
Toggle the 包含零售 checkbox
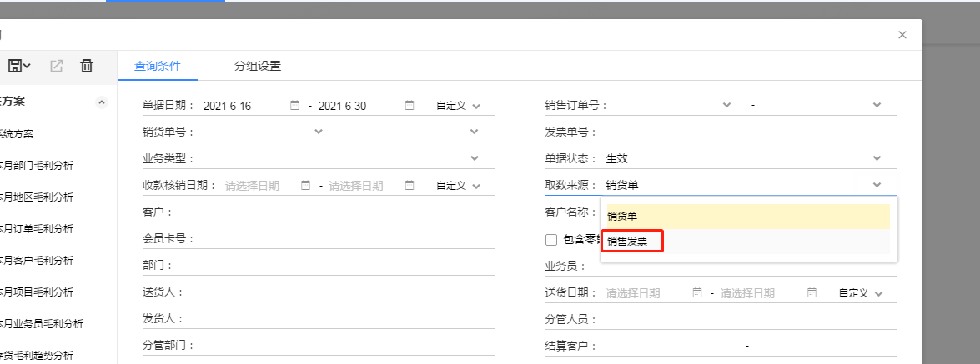[x=551, y=240]
